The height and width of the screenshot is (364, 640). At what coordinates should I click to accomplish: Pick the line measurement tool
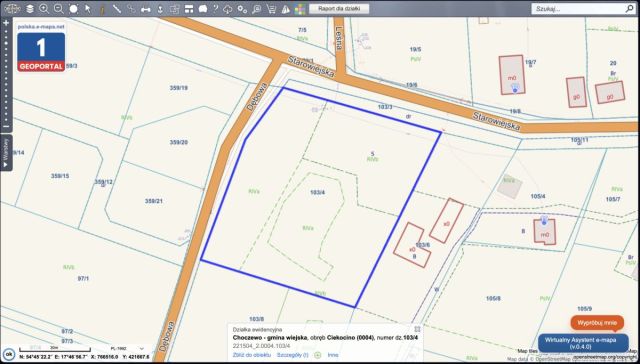pos(117,9)
